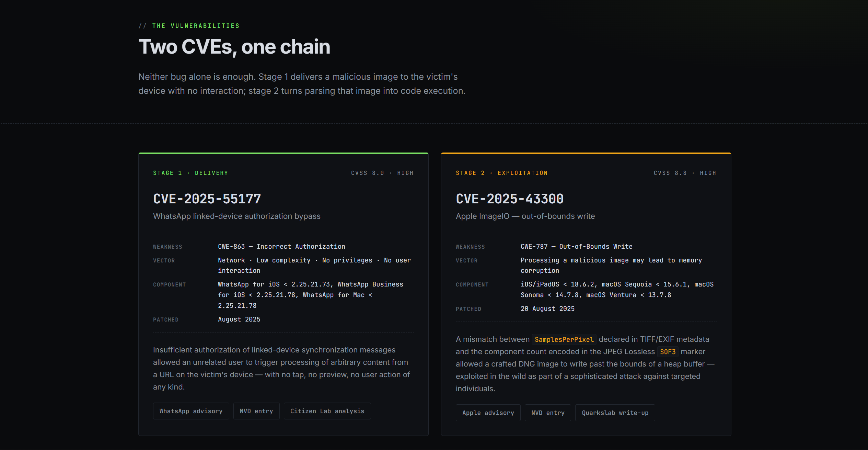Click the CVSS 8.0 · HIGH badge
The width and height of the screenshot is (868, 450).
tap(382, 173)
